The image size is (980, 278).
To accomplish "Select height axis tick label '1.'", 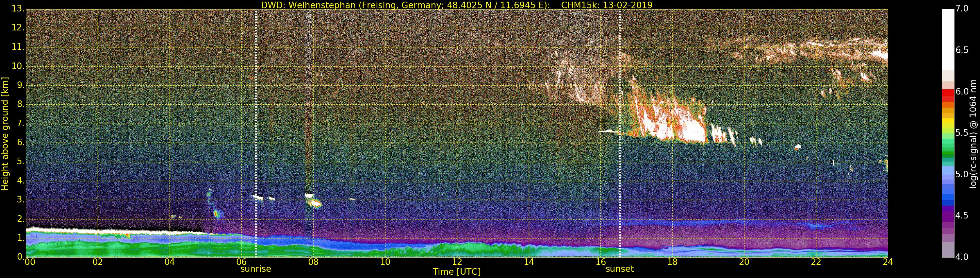I will click(21, 238).
